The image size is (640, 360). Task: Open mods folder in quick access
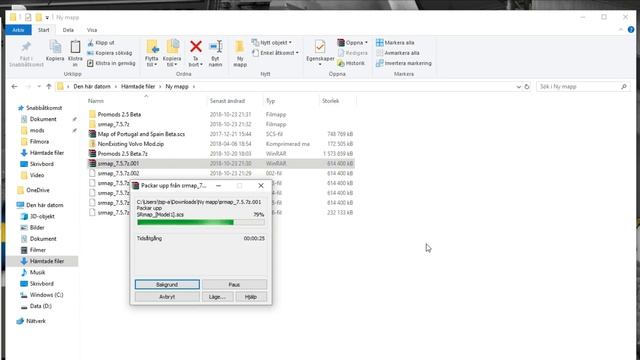37,130
